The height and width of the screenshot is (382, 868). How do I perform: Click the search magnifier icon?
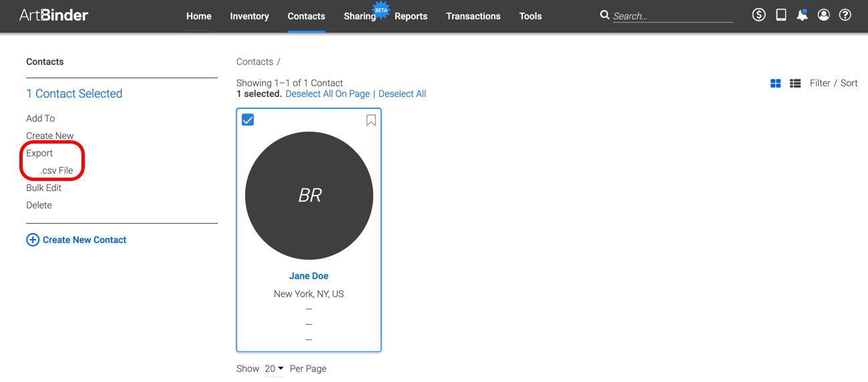605,15
